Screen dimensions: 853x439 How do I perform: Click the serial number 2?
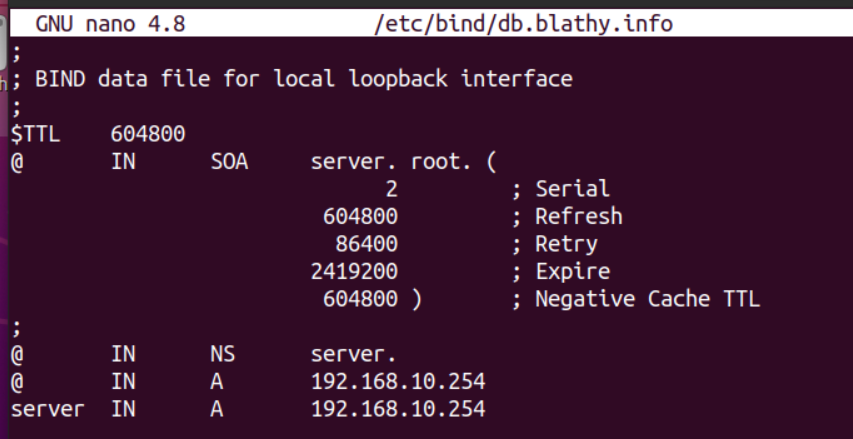[391, 189]
